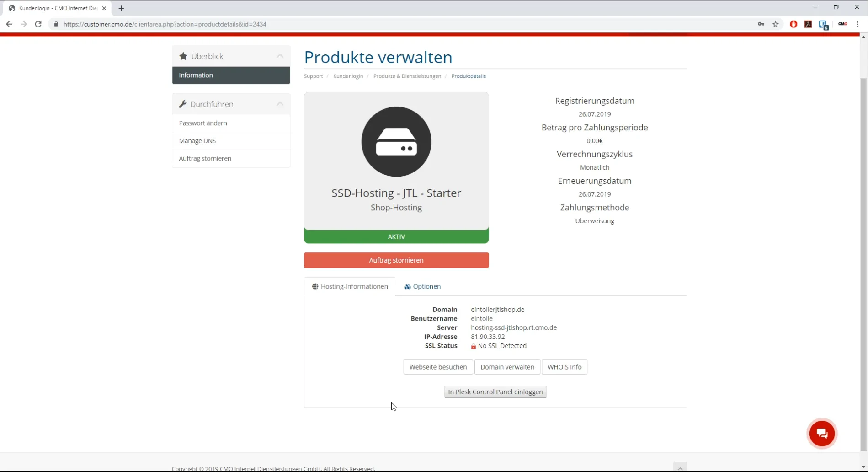Click the red SSL warning lock icon

point(474,346)
